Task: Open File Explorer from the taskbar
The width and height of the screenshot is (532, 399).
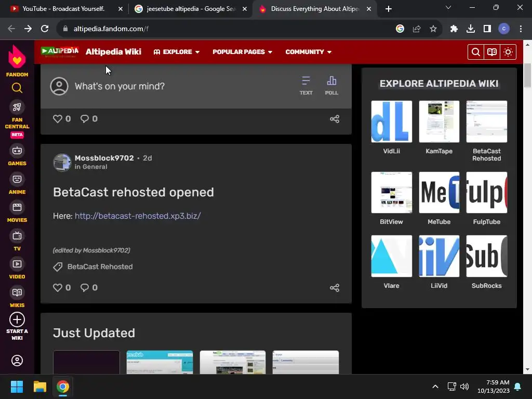Action: pyautogui.click(x=39, y=387)
